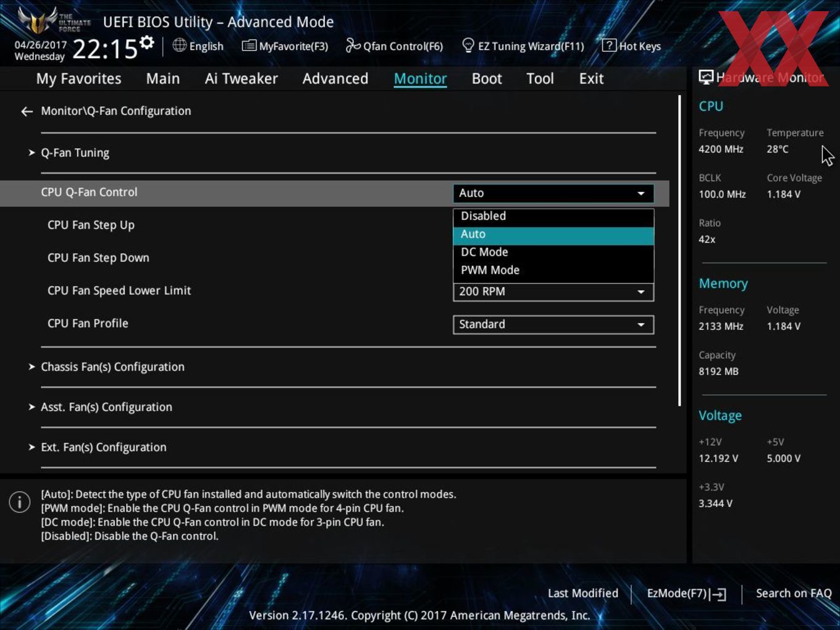This screenshot has width=840, height=630.
Task: Open MyFavorite(F3) list icon
Action: pos(249,45)
